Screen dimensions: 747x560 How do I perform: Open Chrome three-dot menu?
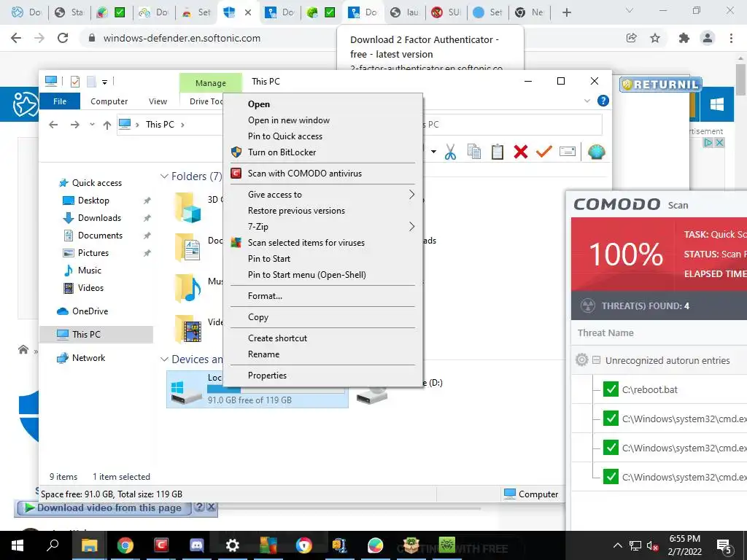(731, 38)
